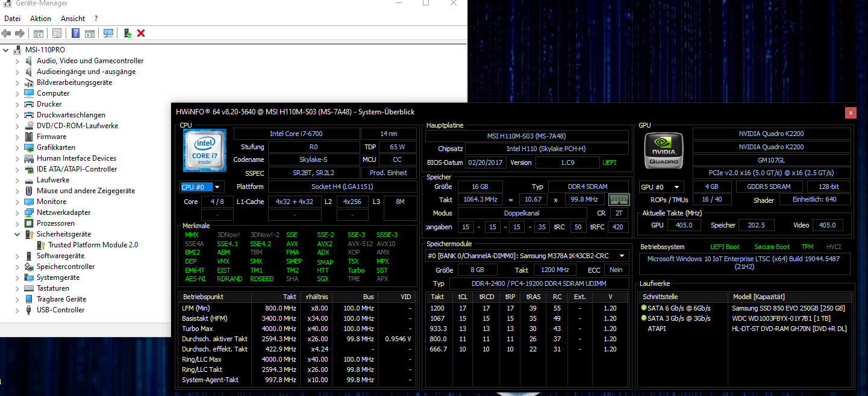Click the NVIDIA Quadro logo in HWiNFO
This screenshot has width=868, height=396.
664,150
